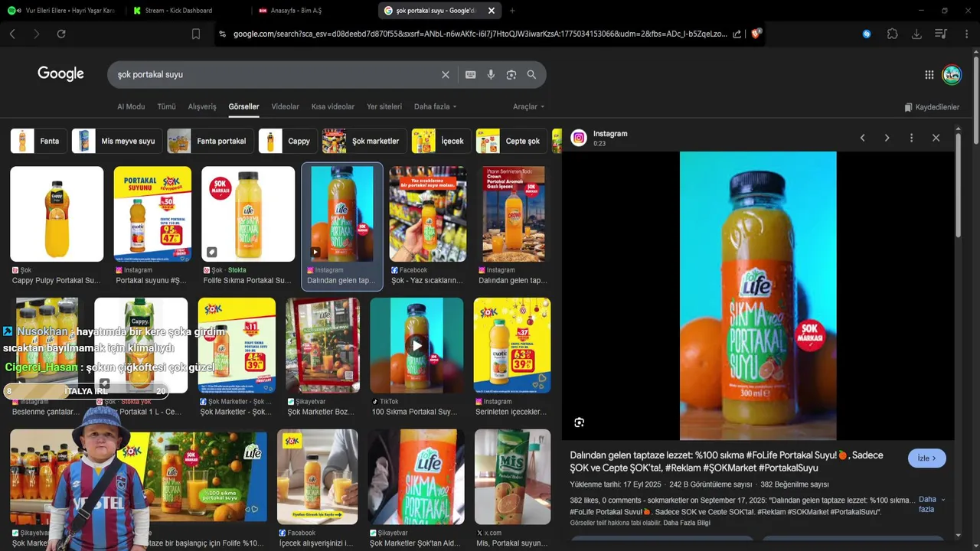Switch to Alışveriş tab
The image size is (980, 551).
tap(202, 106)
